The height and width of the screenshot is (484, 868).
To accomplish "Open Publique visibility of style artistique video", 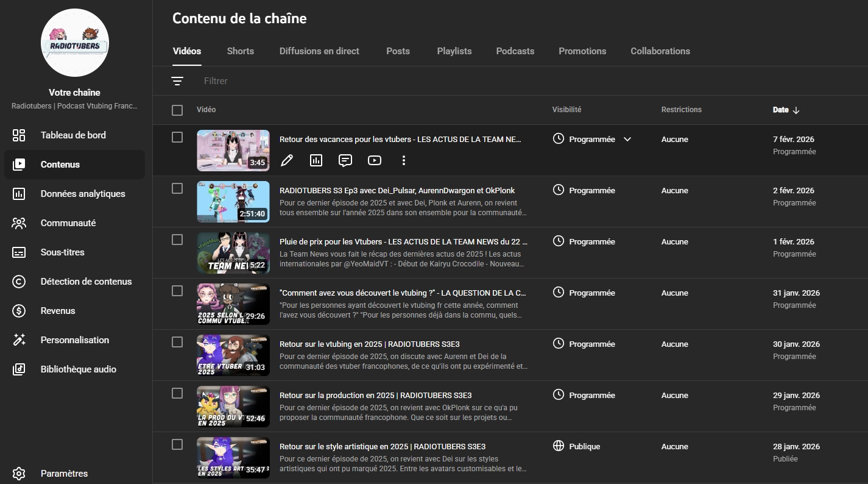I will tap(584, 446).
